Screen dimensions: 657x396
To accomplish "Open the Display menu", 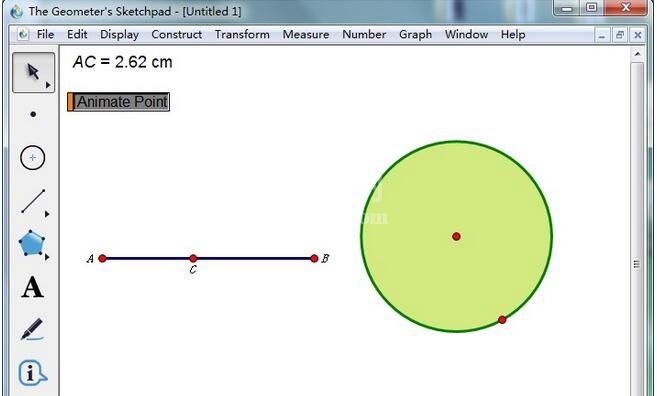I will tap(119, 34).
